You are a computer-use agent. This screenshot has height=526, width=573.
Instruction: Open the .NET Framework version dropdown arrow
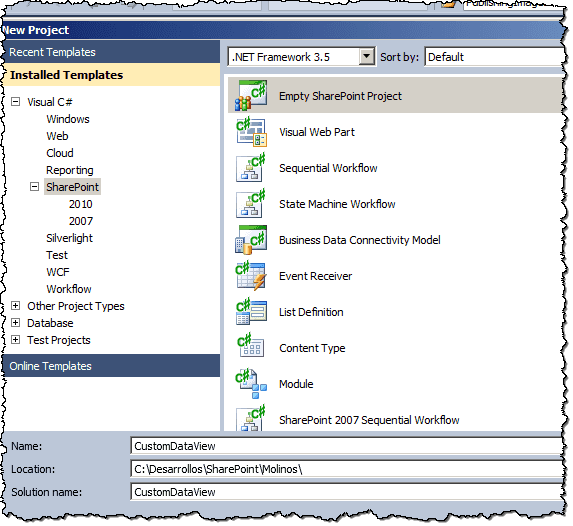[367, 57]
